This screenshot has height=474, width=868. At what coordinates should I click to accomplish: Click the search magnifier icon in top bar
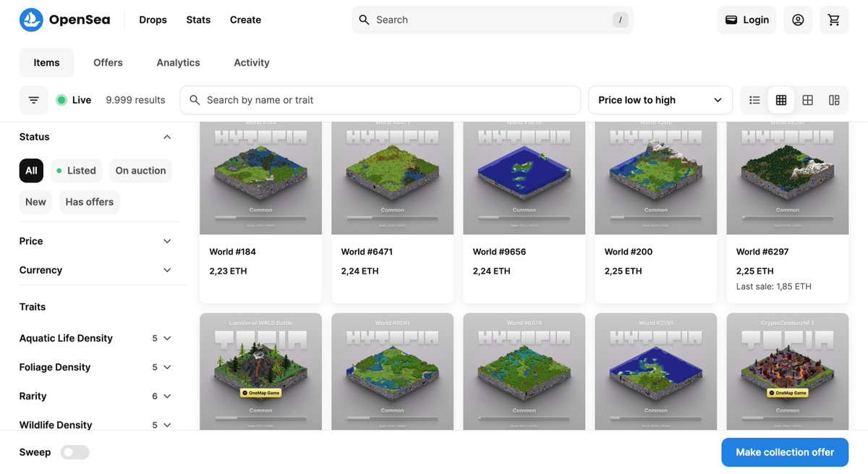click(365, 20)
